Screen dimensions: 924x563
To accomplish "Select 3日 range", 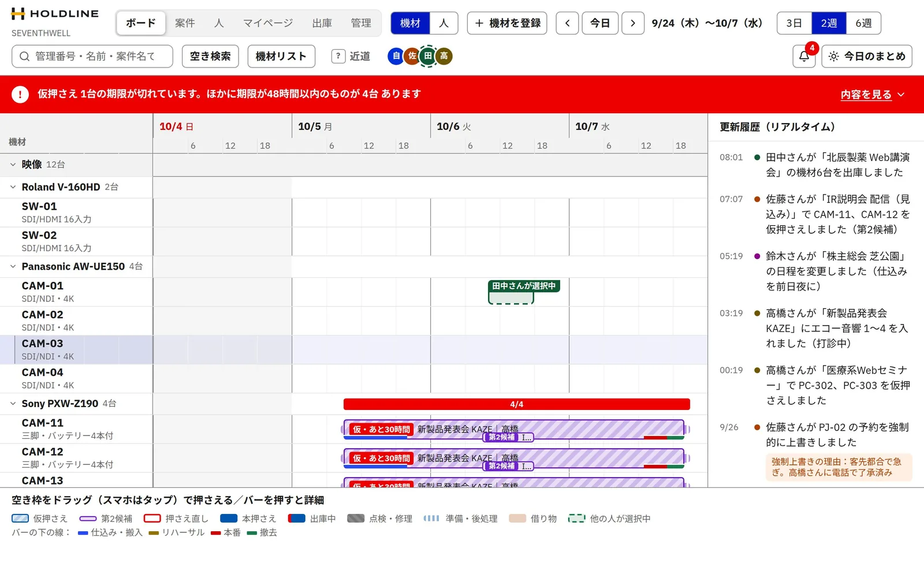I will click(794, 23).
